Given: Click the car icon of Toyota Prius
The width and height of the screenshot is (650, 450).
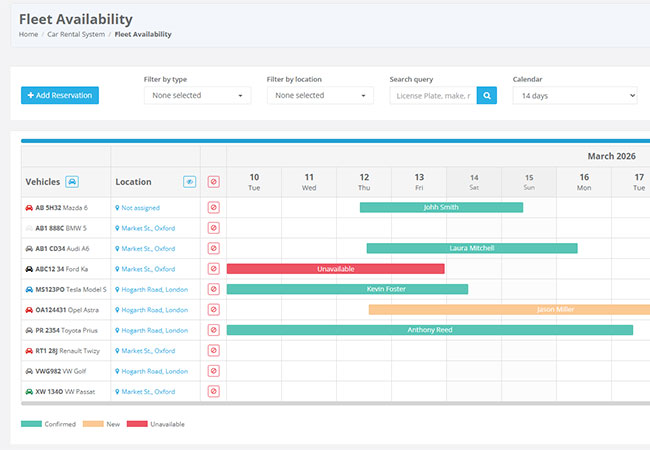Looking at the screenshot, I should coord(29,330).
